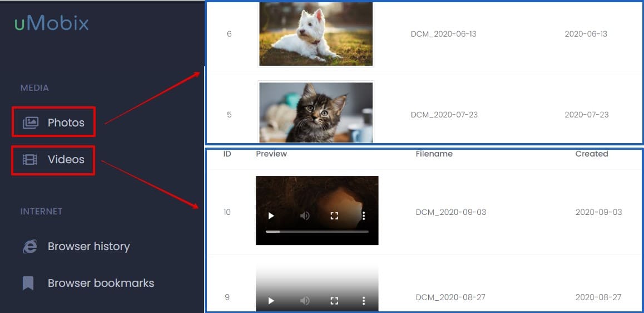Sort by the Created column header
The height and width of the screenshot is (313, 644).
click(x=591, y=154)
